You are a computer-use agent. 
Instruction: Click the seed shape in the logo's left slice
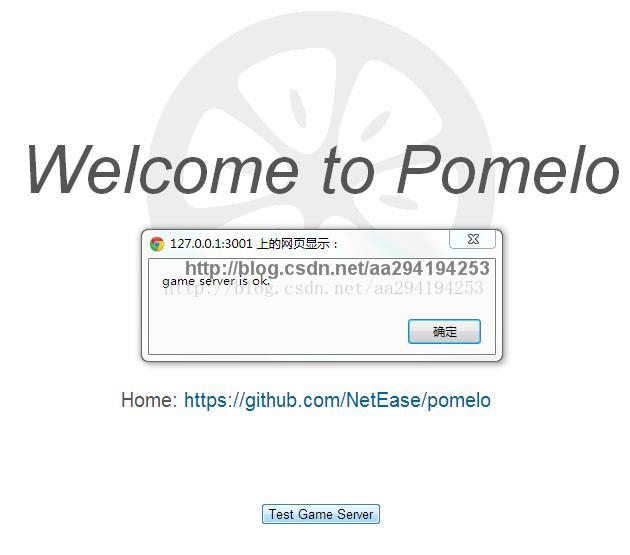coord(299,108)
